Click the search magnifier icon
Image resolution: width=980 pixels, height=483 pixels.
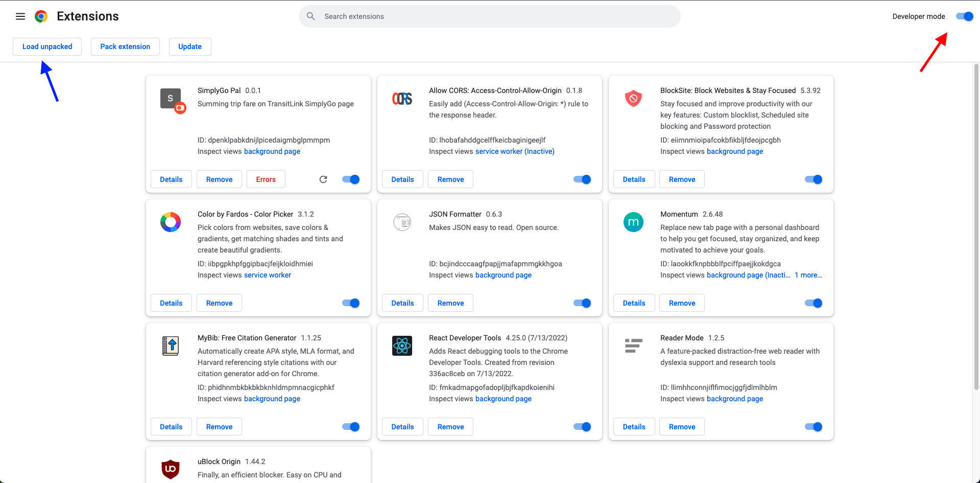point(310,16)
